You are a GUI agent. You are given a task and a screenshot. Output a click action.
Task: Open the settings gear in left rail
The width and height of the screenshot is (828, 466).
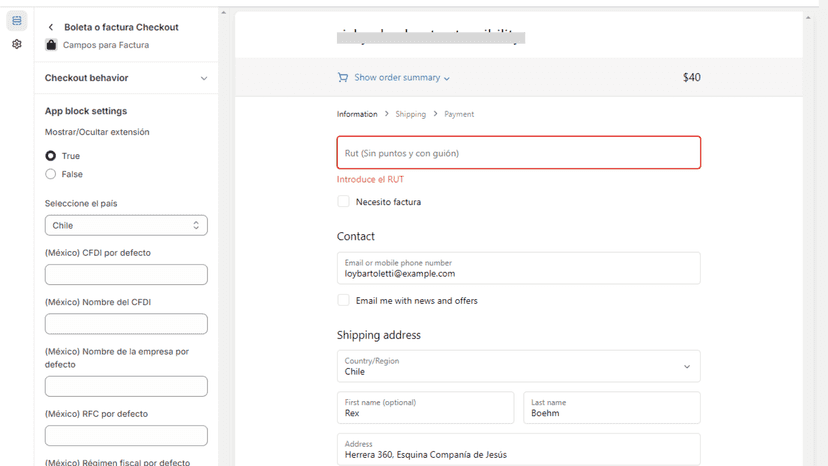click(17, 44)
